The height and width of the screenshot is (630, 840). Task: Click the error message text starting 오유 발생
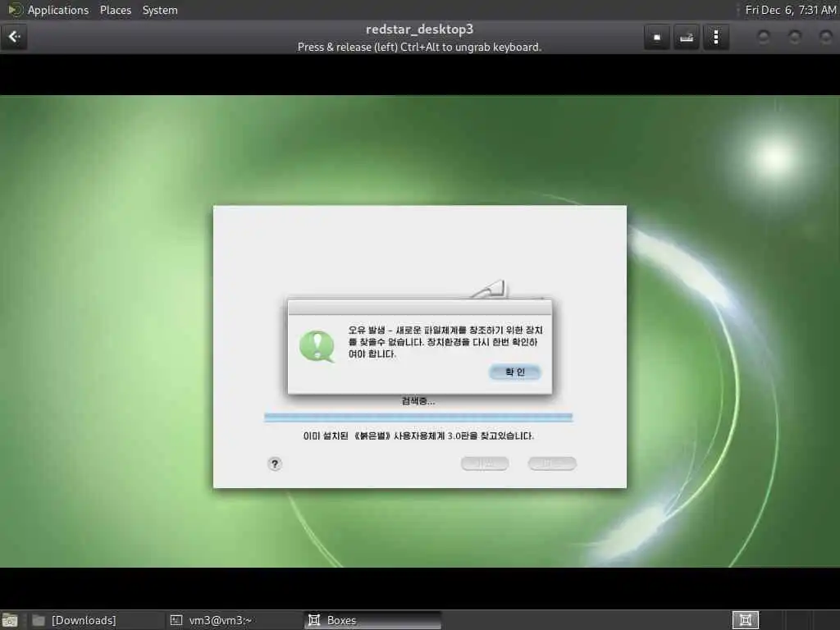[x=445, y=342]
